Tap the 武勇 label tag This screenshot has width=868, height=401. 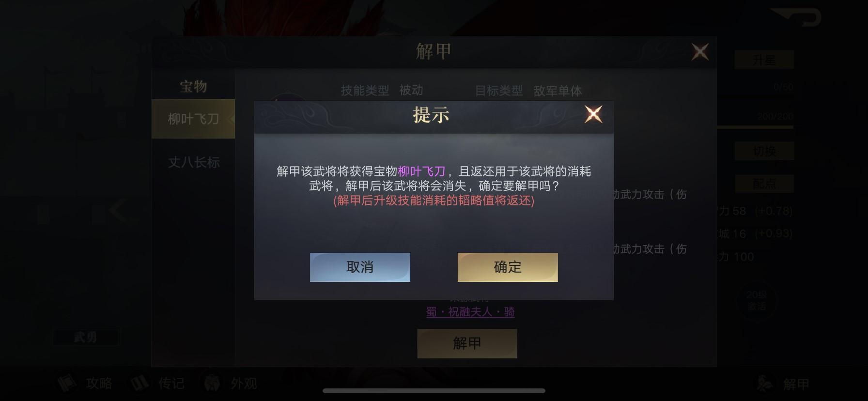[x=85, y=337]
